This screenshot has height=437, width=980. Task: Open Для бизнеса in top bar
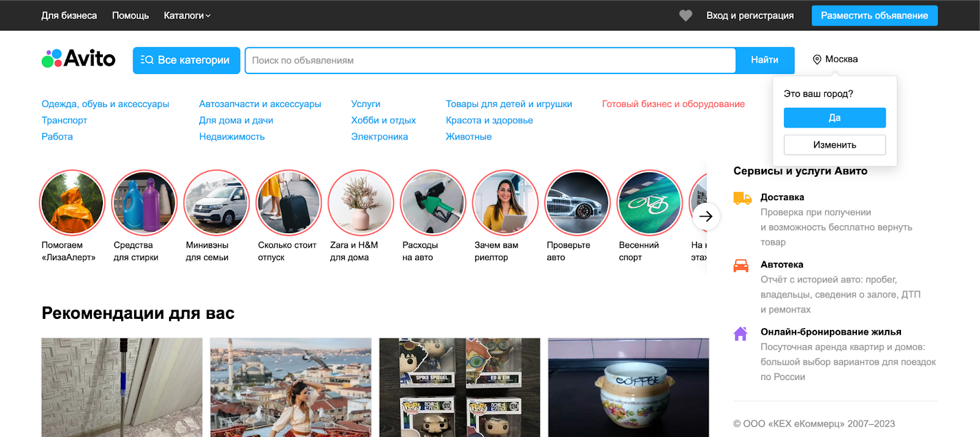coord(69,15)
